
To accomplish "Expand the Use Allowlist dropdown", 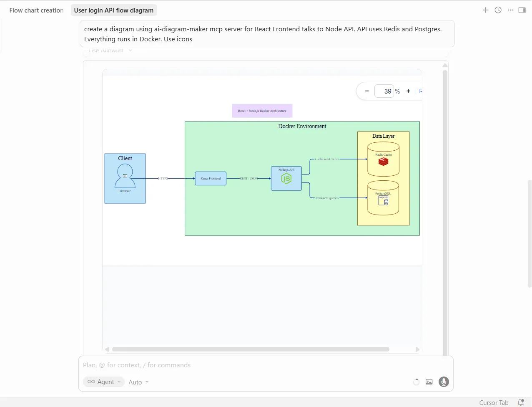I will pyautogui.click(x=109, y=50).
